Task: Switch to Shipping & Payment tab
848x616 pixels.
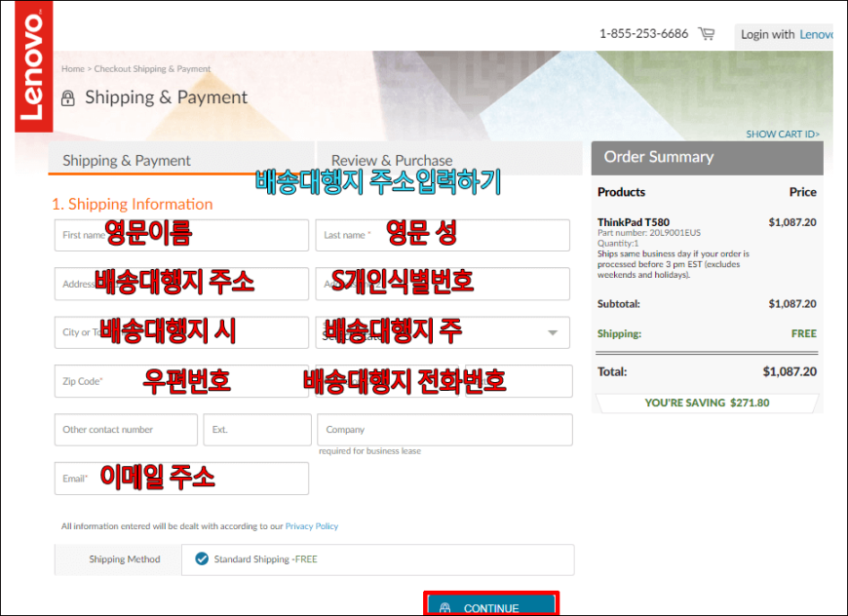Action: pyautogui.click(x=181, y=160)
